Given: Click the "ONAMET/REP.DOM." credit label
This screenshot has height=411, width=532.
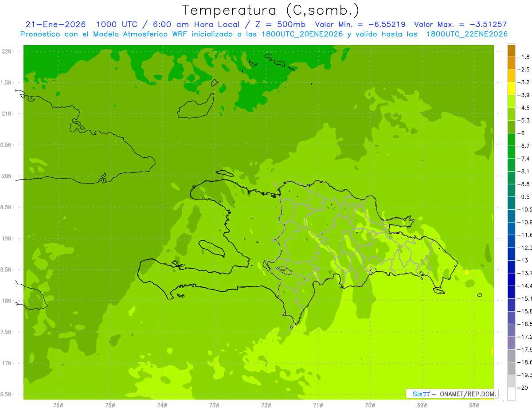Looking at the screenshot, I should point(467,394).
